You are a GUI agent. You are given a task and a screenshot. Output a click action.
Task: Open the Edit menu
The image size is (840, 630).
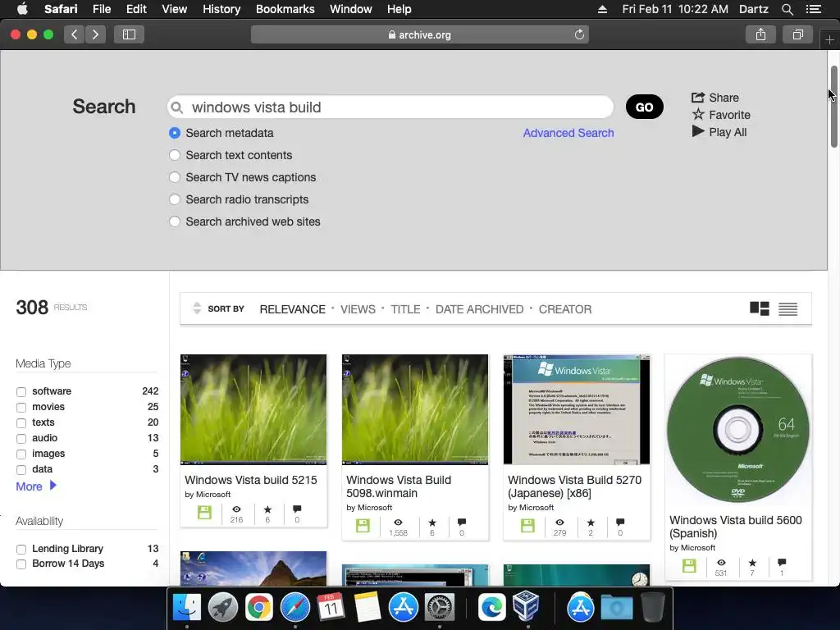(136, 9)
